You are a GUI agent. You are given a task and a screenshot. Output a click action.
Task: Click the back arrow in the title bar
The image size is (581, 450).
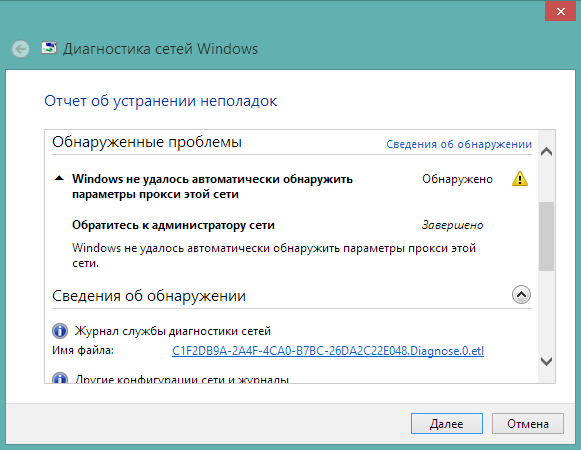tap(20, 49)
